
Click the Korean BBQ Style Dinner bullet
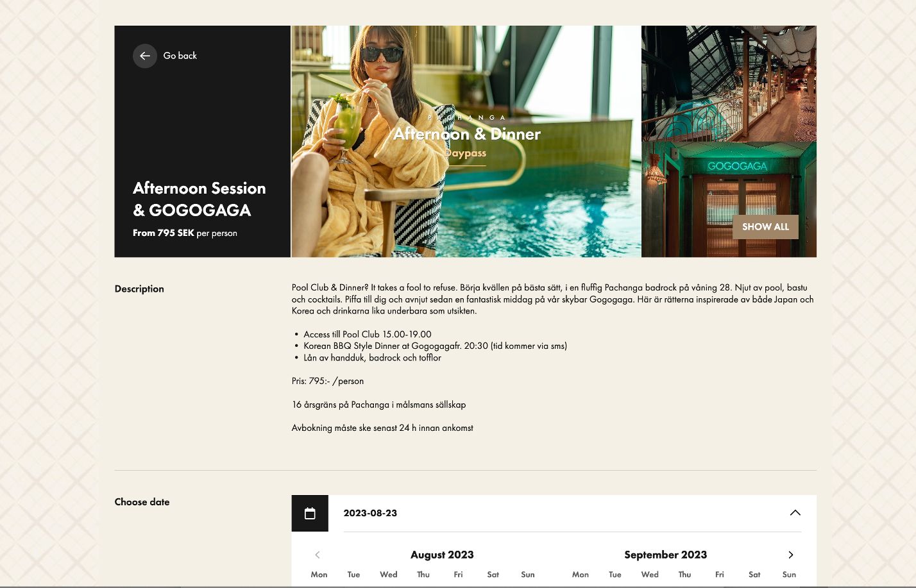tap(435, 346)
